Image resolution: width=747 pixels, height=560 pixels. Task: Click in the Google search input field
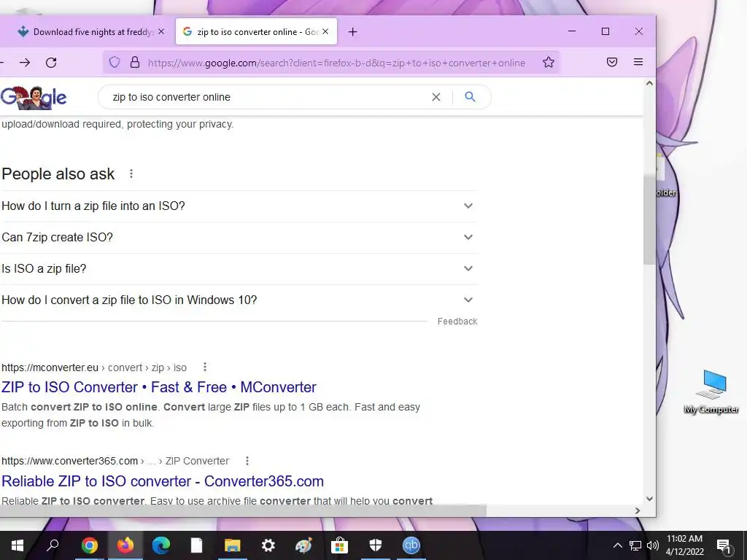point(267,97)
